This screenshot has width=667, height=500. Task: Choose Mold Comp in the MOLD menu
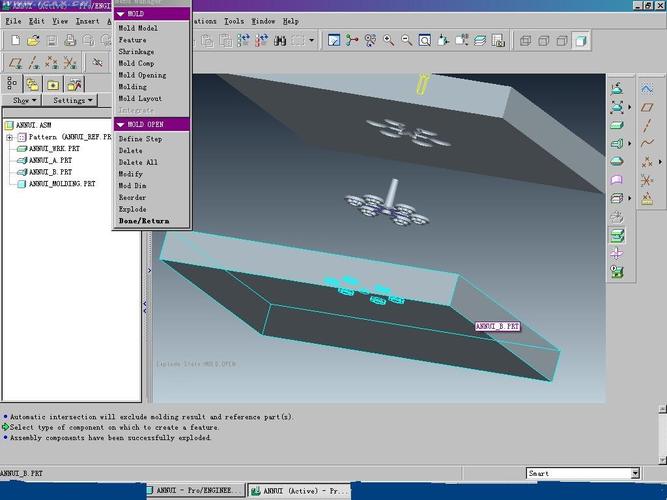click(x=136, y=63)
